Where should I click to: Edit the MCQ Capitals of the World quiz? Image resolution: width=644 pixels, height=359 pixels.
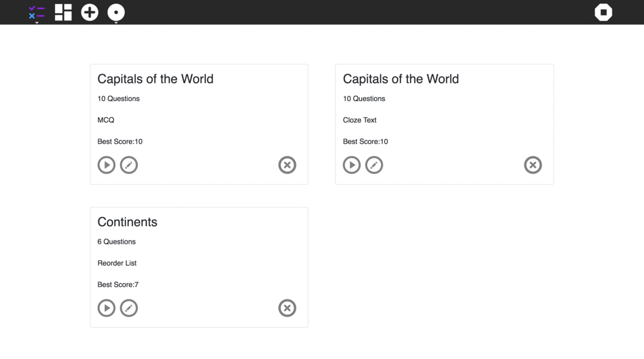coord(129,165)
